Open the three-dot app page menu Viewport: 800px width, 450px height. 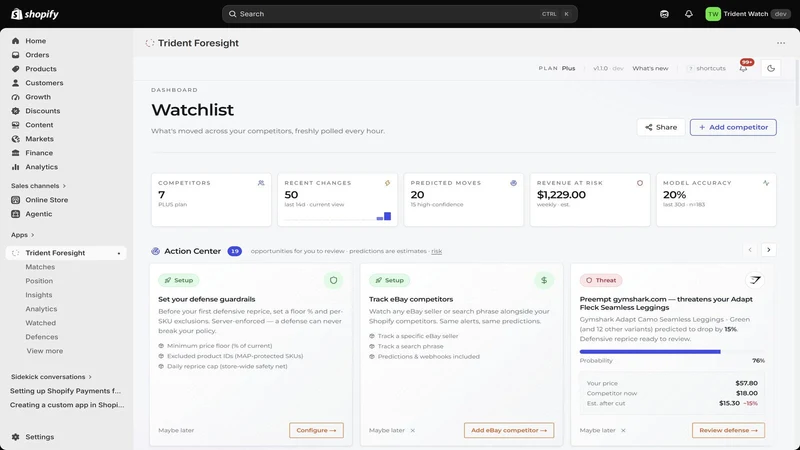point(781,43)
